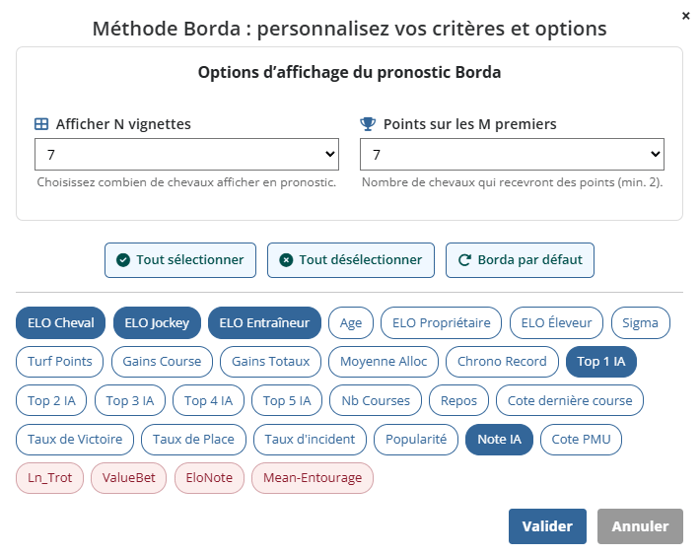Turn on the Mean-Entourage criterion

(312, 478)
